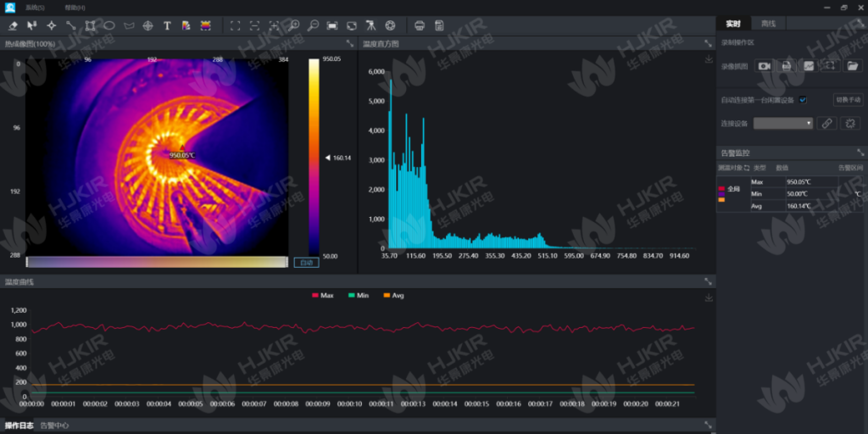Click the zoom in magnifier icon
The width and height of the screenshot is (868, 434).
click(x=294, y=25)
